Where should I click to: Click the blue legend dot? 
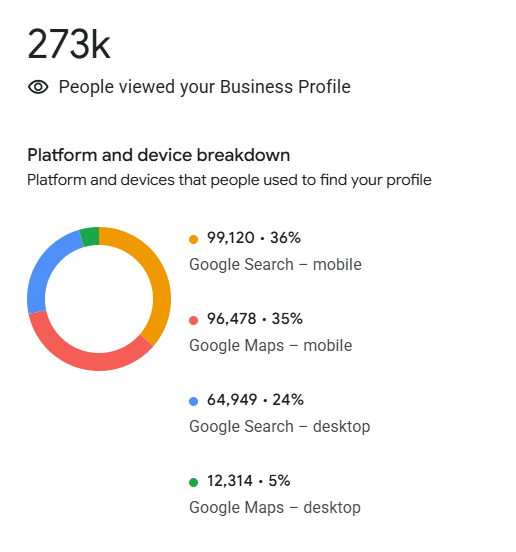click(x=193, y=401)
